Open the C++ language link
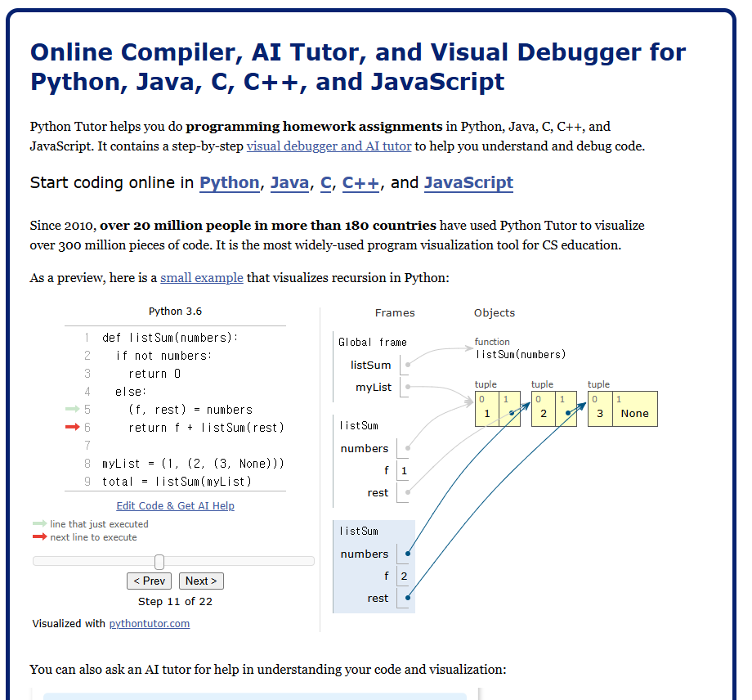This screenshot has width=752, height=700. [x=360, y=183]
